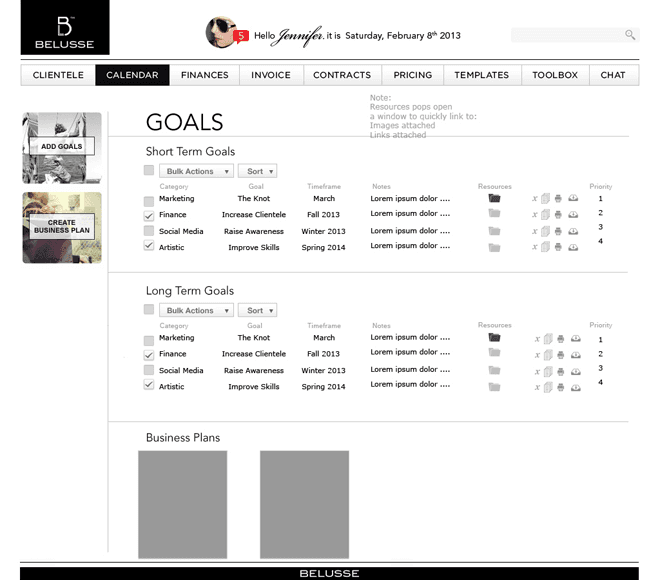Click the Create Business Plan button
The height and width of the screenshot is (580, 660).
62,226
